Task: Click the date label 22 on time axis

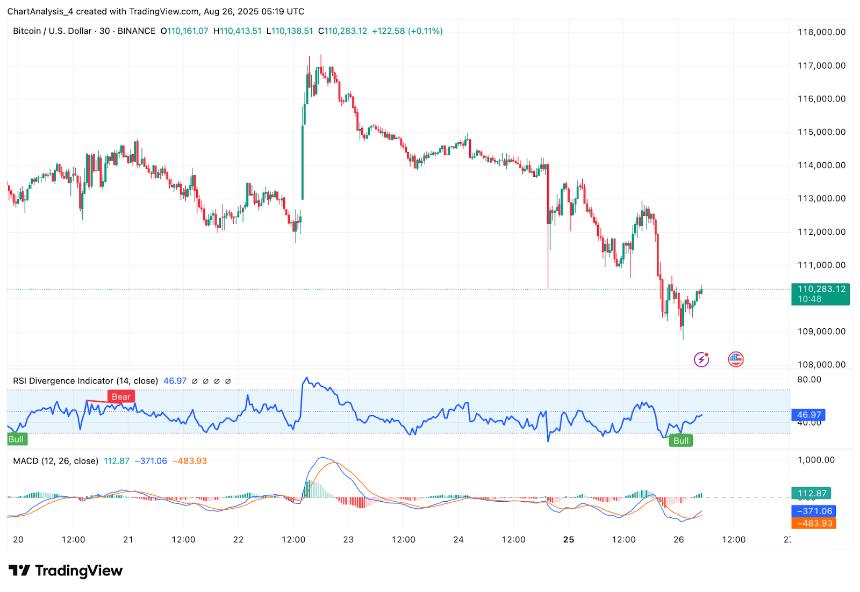Action: pos(238,540)
